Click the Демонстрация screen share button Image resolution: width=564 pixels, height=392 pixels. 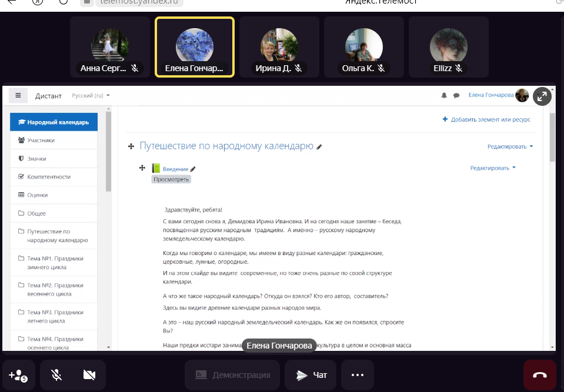tap(232, 375)
